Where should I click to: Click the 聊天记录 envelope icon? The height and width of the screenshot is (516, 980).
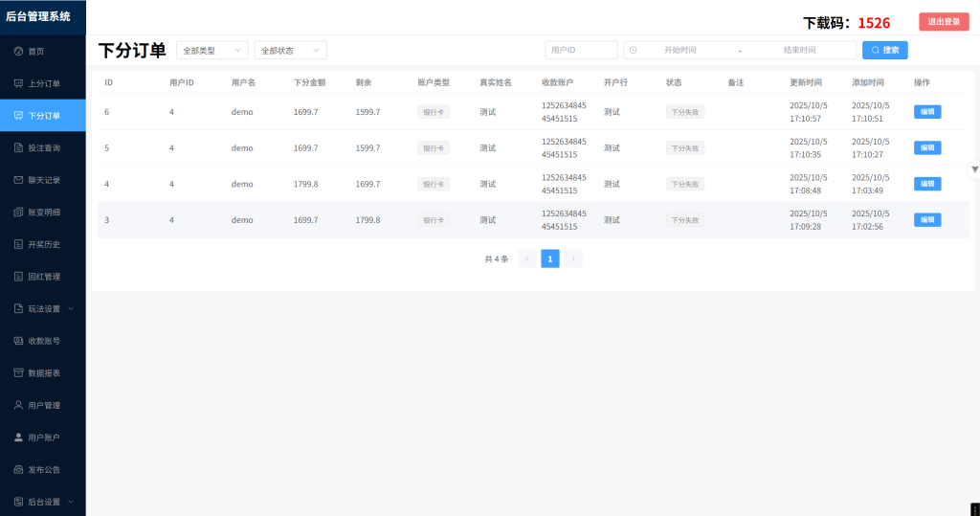(18, 180)
